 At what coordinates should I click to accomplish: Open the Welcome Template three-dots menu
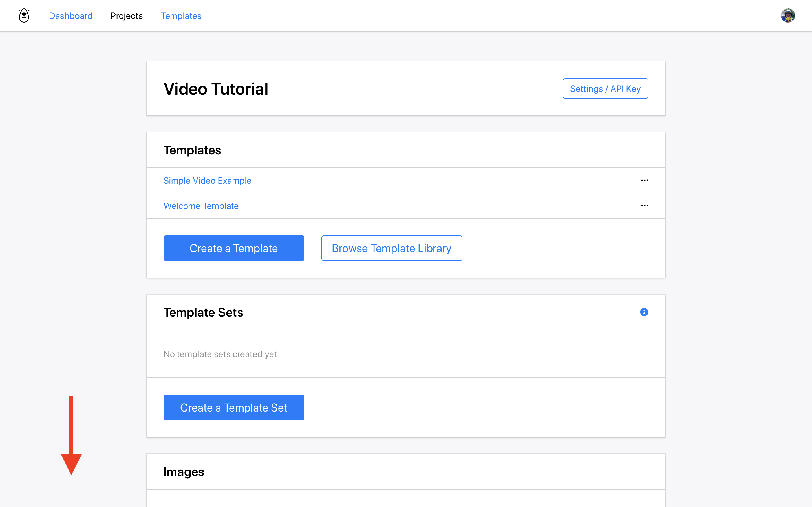(x=645, y=206)
